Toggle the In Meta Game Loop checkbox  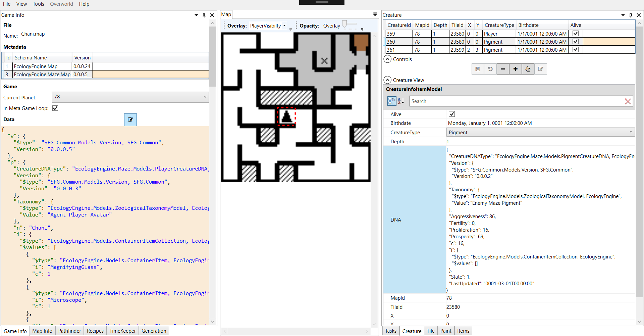tap(55, 108)
